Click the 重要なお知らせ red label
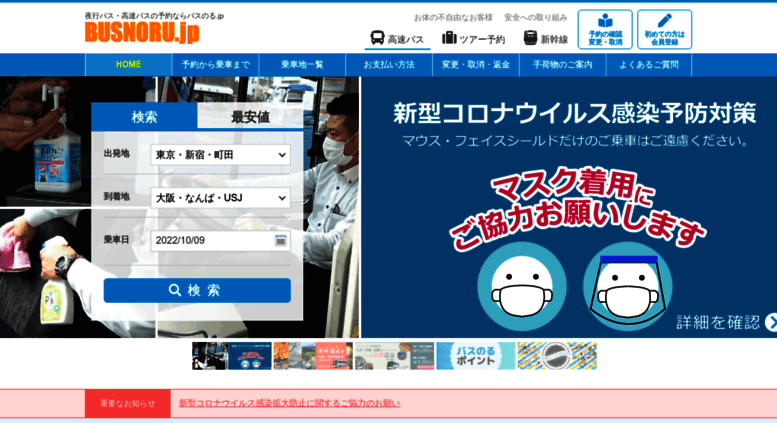The image size is (777, 423). point(128,403)
